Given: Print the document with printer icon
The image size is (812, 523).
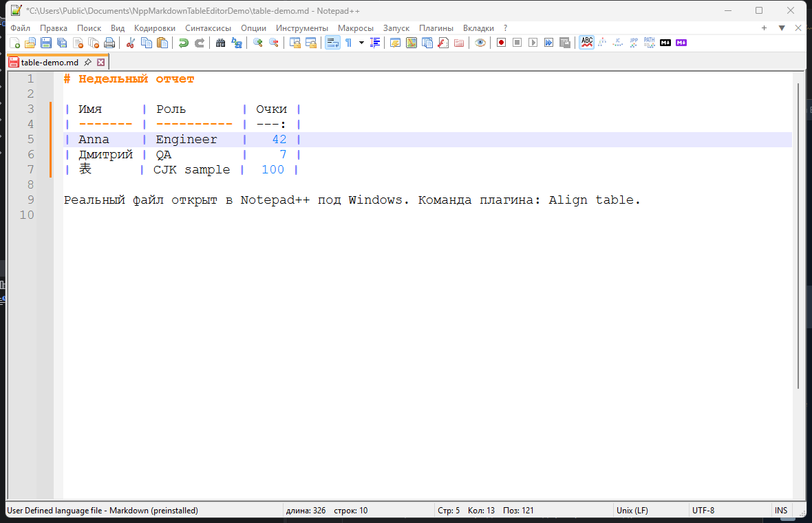Looking at the screenshot, I should coord(109,43).
